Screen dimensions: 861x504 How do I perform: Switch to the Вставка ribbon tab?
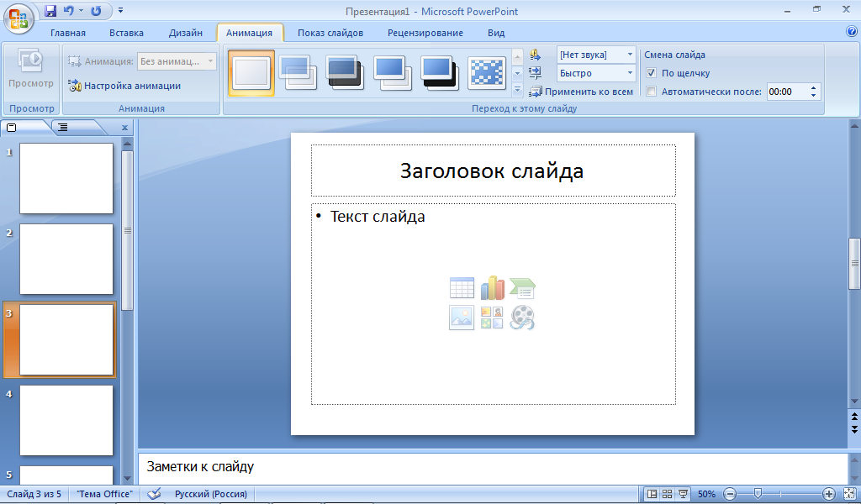(x=126, y=33)
